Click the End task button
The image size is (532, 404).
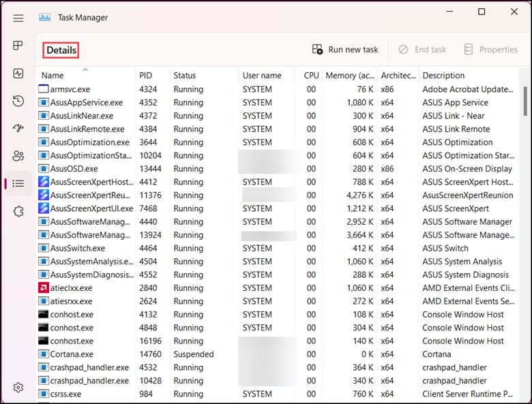(422, 50)
